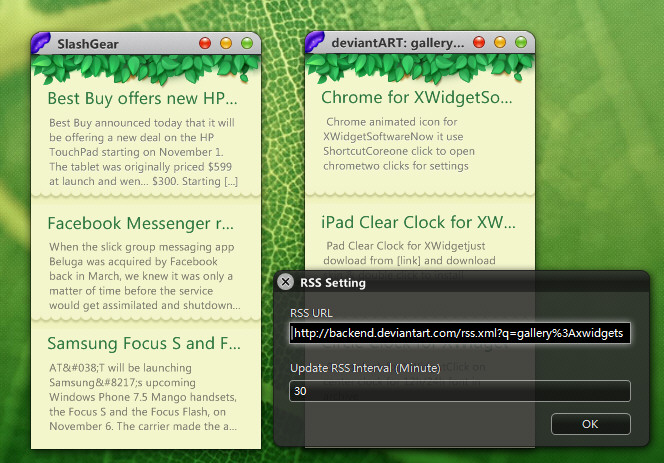The height and width of the screenshot is (463, 664).
Task: Open headline "Facebook Messenger r..."
Action: pos(141,224)
